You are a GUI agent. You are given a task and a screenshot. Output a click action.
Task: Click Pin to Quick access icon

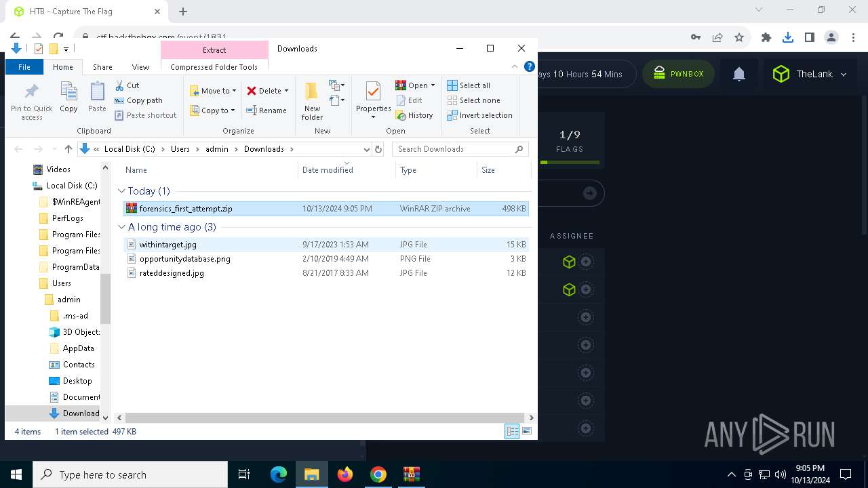[x=31, y=102]
